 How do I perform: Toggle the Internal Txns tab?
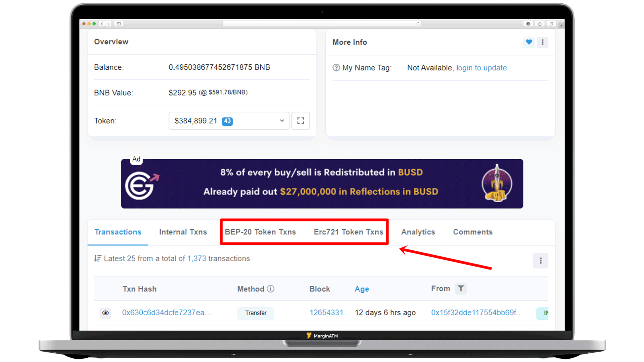(x=183, y=232)
